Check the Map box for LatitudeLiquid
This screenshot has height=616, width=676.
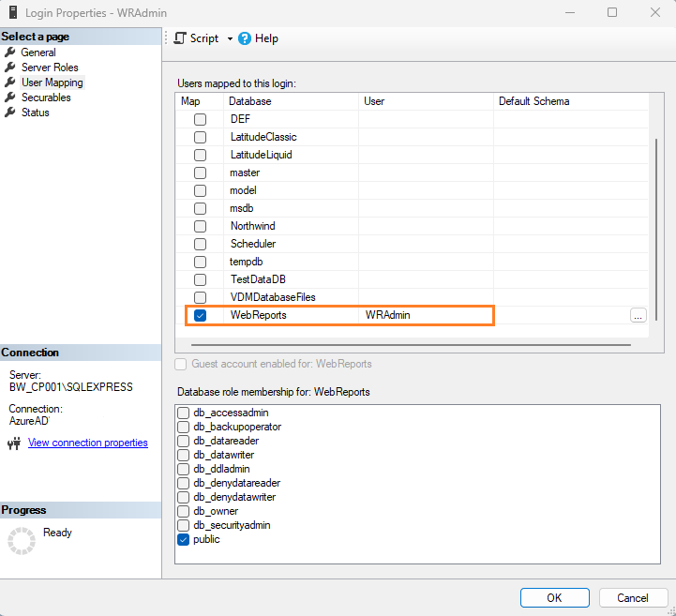[x=200, y=155]
